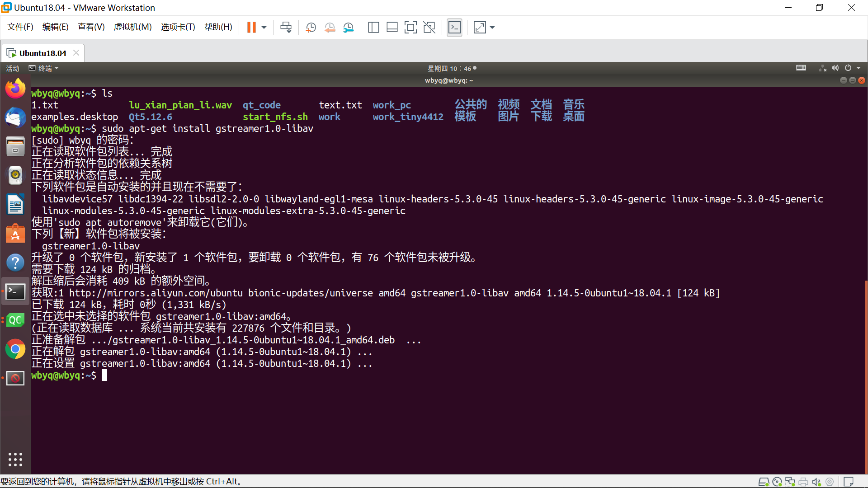
Task: Click the 活动 Activities button
Action: (13, 68)
